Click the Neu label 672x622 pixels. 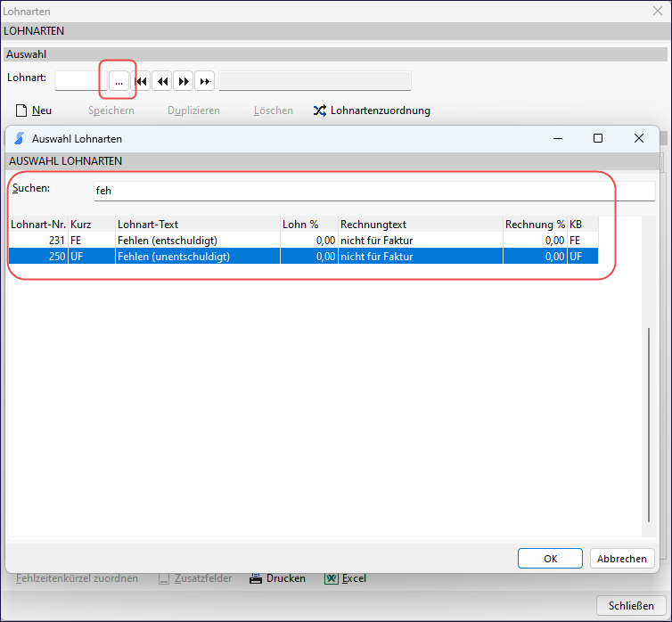coord(42,110)
